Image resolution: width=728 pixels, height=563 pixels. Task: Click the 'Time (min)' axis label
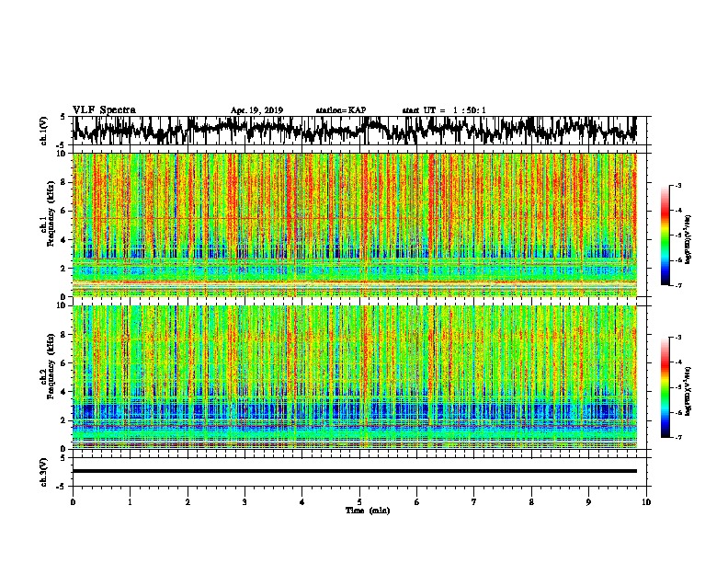pos(368,511)
